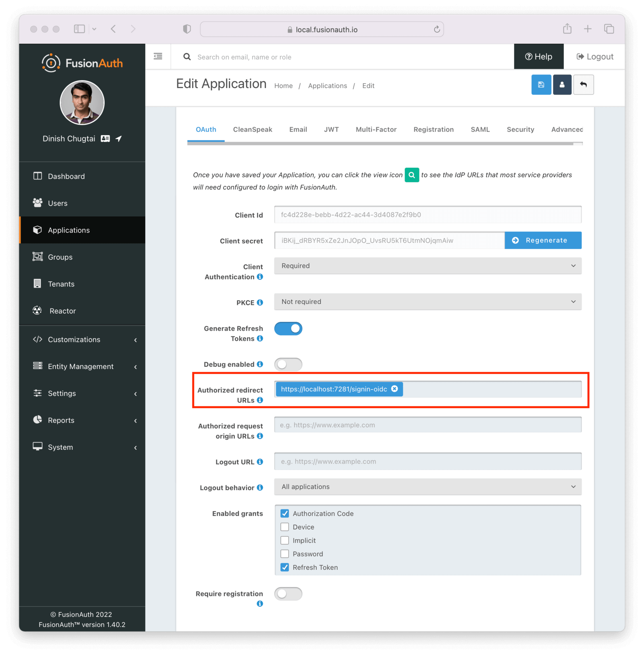The height and width of the screenshot is (655, 644).
Task: Reload the page using refresh icon
Action: (437, 29)
